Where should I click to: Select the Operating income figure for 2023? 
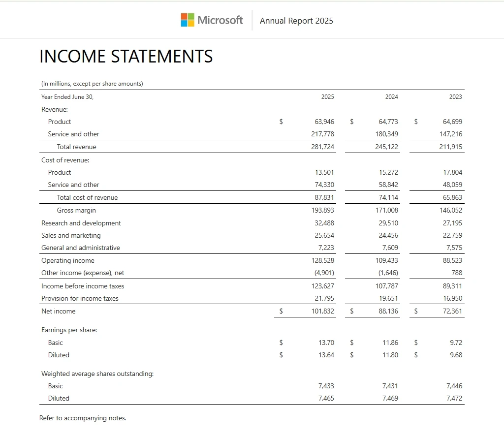[452, 260]
